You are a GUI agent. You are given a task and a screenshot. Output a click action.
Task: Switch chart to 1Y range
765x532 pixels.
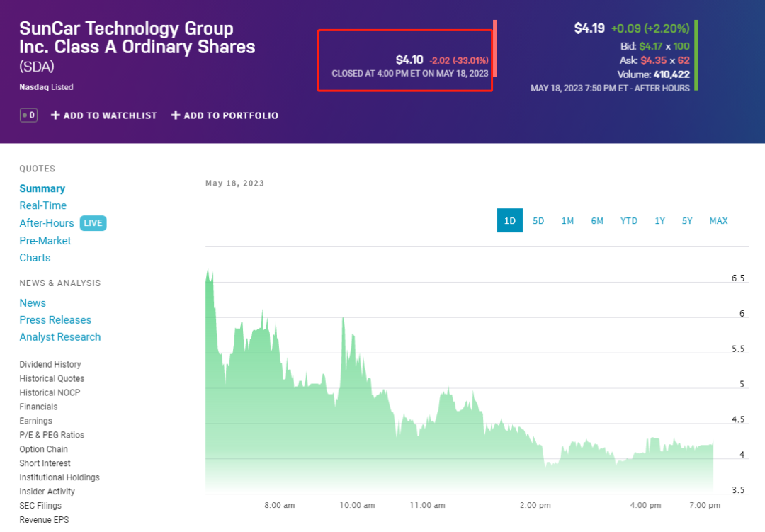659,220
